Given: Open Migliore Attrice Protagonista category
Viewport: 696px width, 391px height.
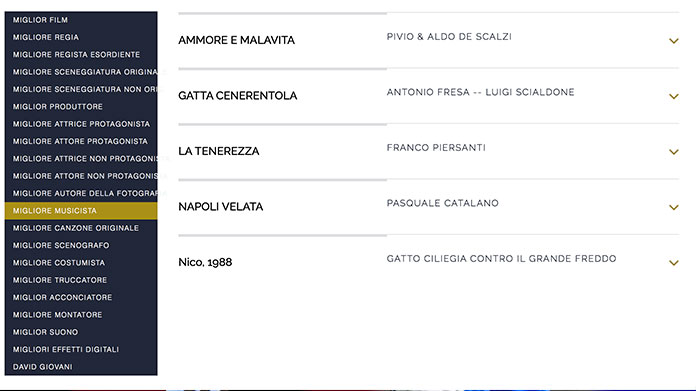Looking at the screenshot, I should (81, 124).
